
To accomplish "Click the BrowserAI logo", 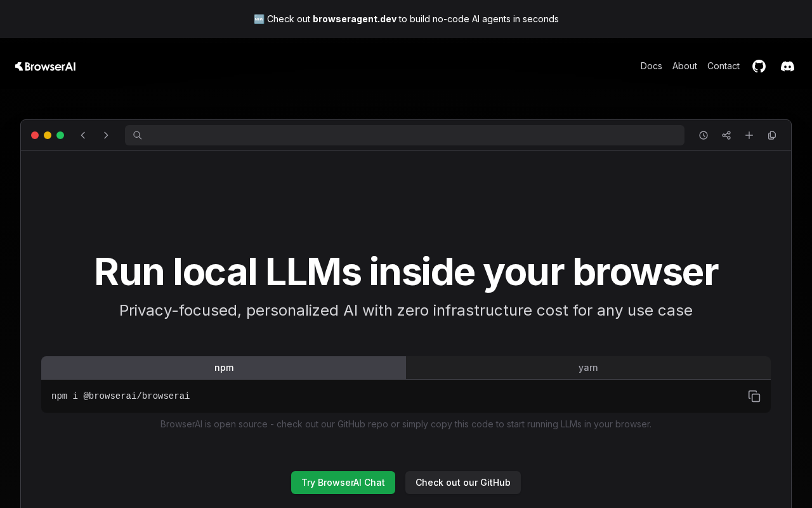I will coord(46,66).
